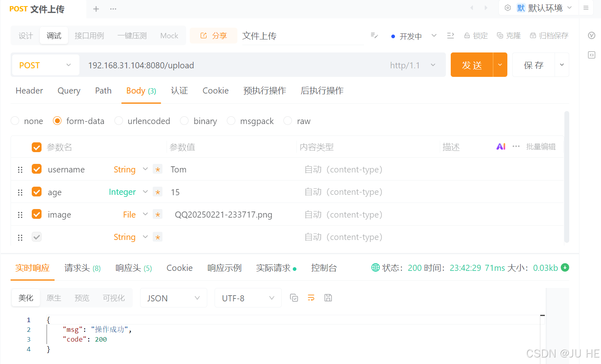601x364 pixels.
Task: Click the copy response icon
Action: coord(294,298)
